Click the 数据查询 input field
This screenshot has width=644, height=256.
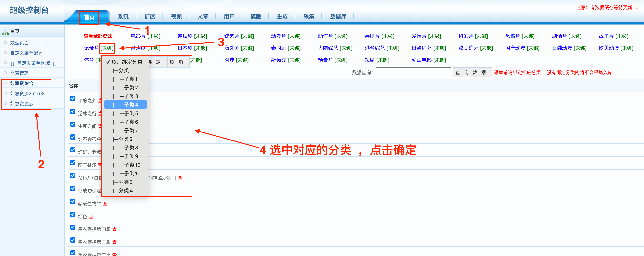click(413, 72)
